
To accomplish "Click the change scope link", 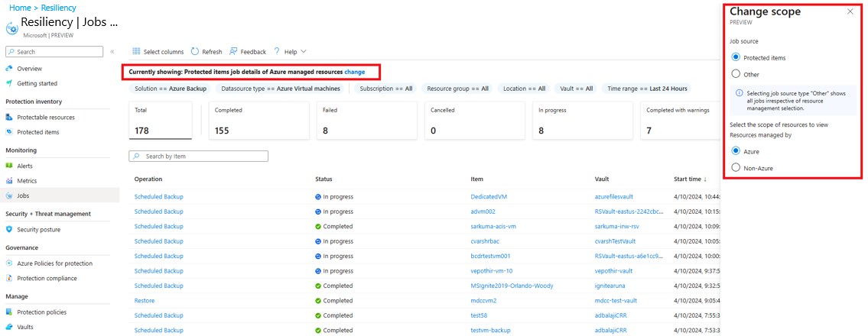I will click(354, 72).
